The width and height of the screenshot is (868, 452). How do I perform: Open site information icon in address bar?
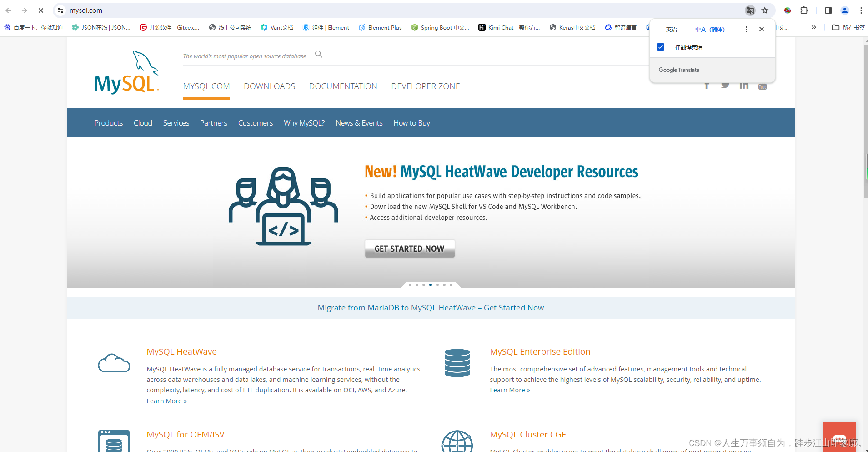pyautogui.click(x=60, y=10)
